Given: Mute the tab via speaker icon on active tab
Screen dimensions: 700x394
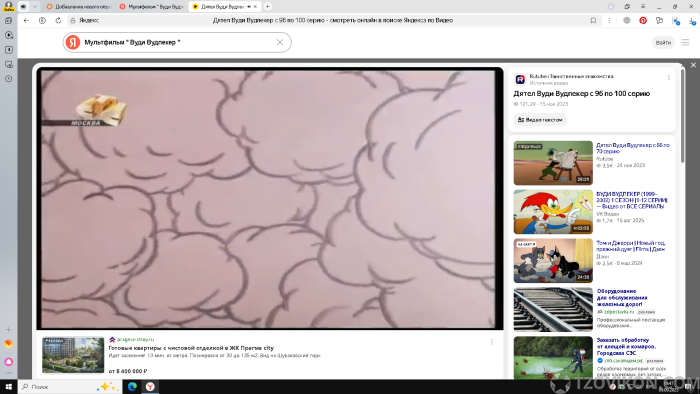Looking at the screenshot, I should coord(249,7).
